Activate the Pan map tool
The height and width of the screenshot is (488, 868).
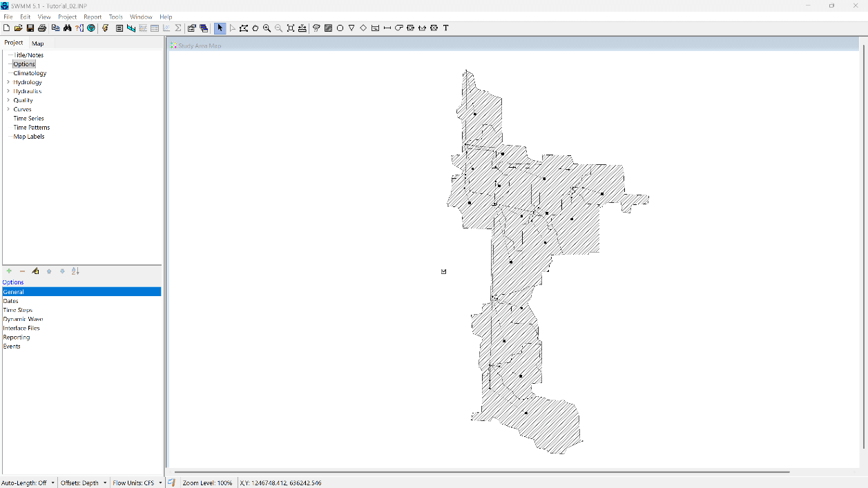[255, 28]
